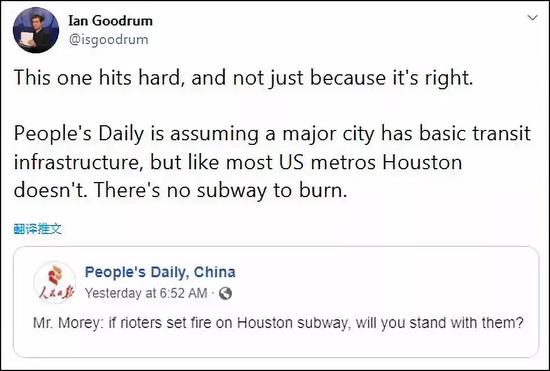Open the People's Daily logo avatar
This screenshot has height=371, width=550.
click(x=55, y=282)
